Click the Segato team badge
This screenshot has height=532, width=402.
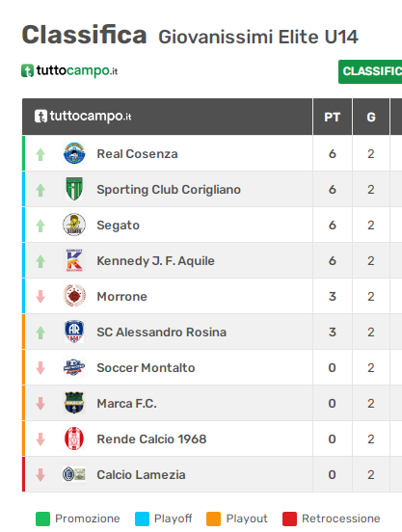74,225
